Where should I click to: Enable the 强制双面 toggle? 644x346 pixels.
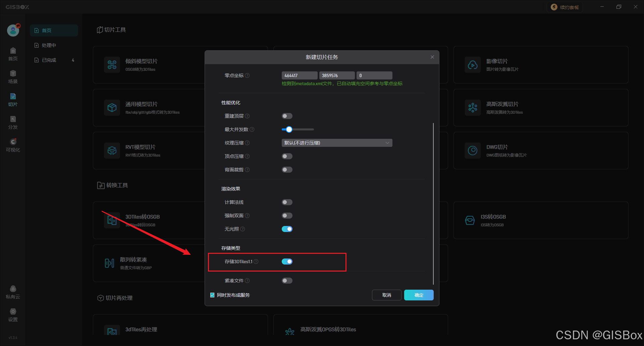(287, 216)
